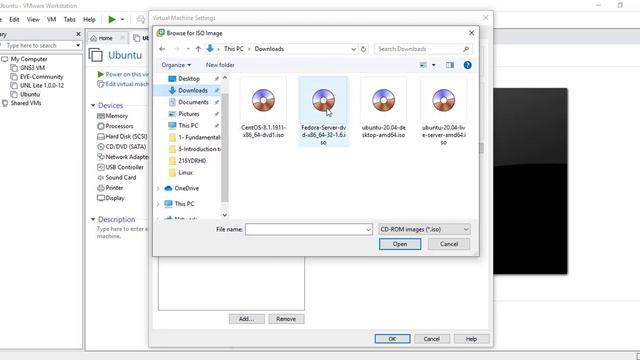
Task: Select Downloads in the navigation pane
Action: click(193, 90)
